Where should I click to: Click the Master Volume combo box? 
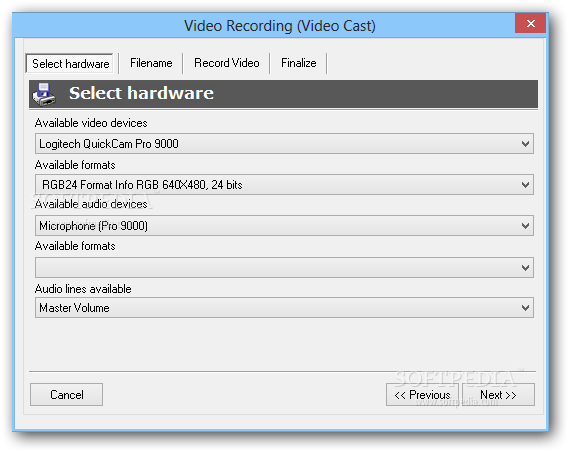click(284, 308)
